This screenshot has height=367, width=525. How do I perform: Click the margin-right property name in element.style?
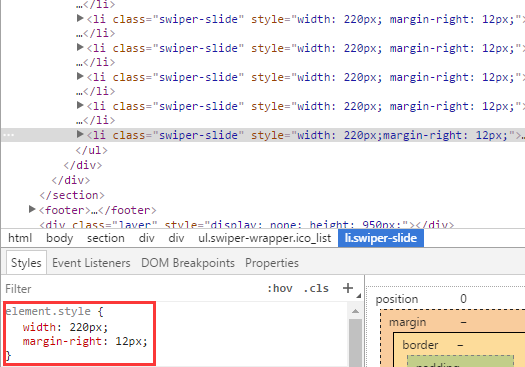(62, 342)
